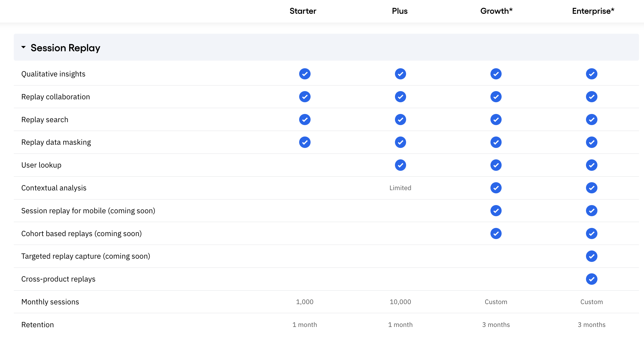
Task: Select the Plus plan column header
Action: coord(400,11)
